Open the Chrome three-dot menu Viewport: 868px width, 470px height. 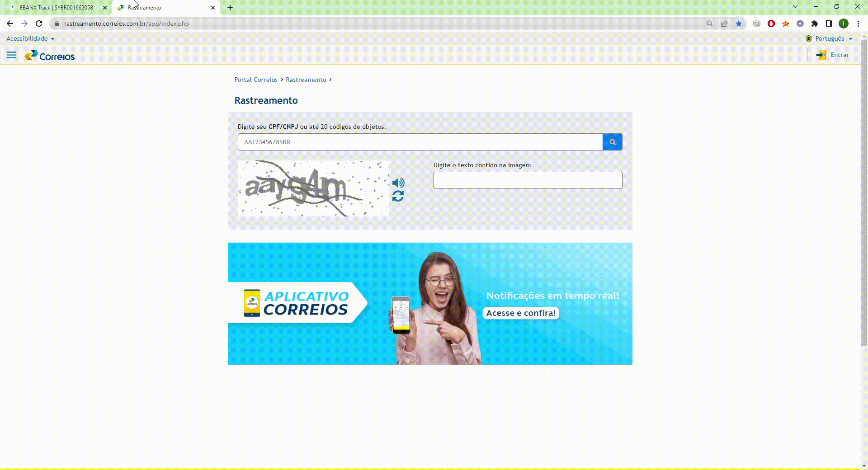tap(858, 23)
